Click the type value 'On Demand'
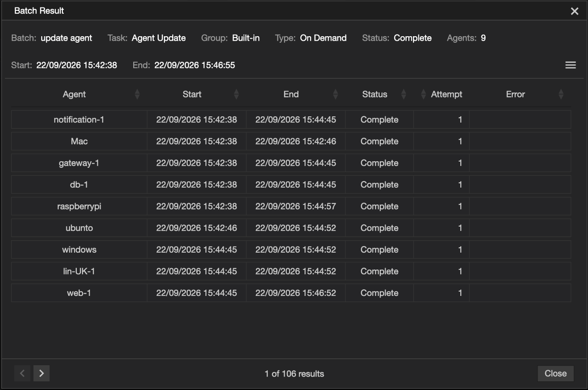The width and height of the screenshot is (588, 390). [x=323, y=38]
